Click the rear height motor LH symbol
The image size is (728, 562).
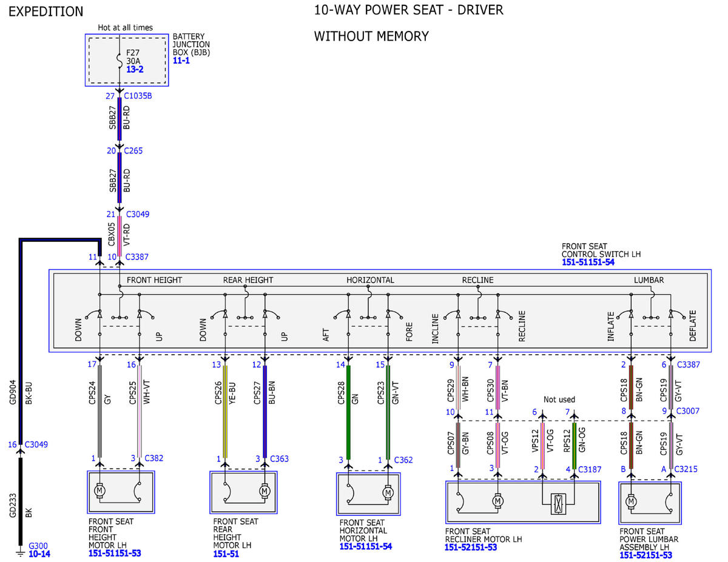[265, 490]
